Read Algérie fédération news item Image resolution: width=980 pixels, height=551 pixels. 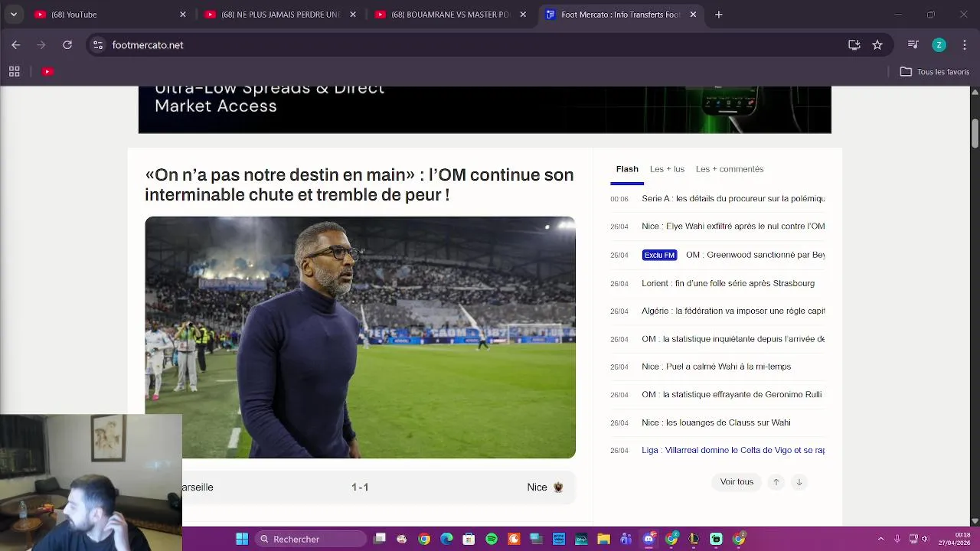(733, 311)
